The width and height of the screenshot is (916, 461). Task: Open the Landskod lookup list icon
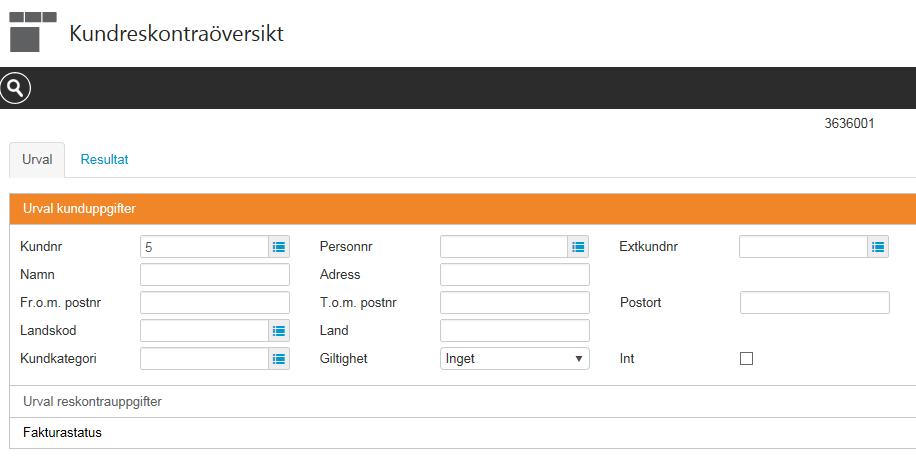pos(279,331)
